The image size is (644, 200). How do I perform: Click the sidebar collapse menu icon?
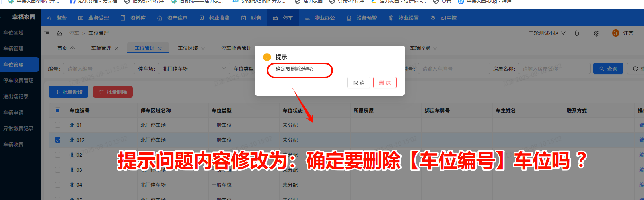click(x=47, y=33)
